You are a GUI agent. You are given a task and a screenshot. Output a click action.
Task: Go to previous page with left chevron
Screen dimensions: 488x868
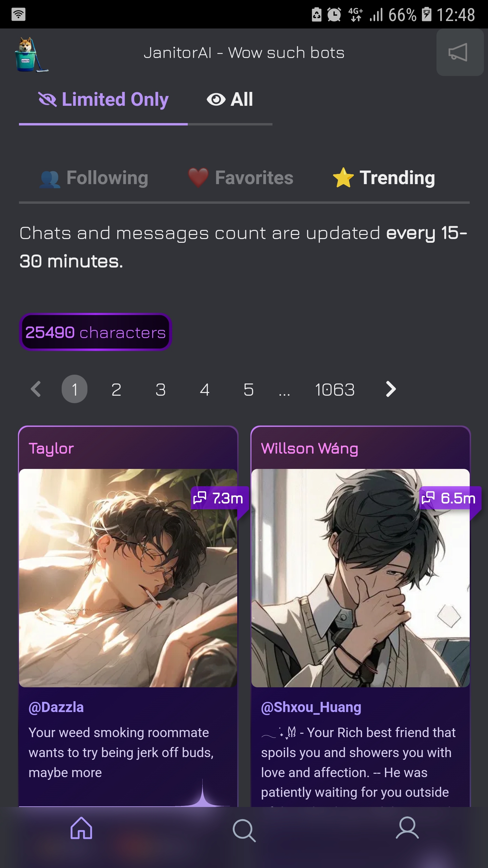click(x=36, y=389)
